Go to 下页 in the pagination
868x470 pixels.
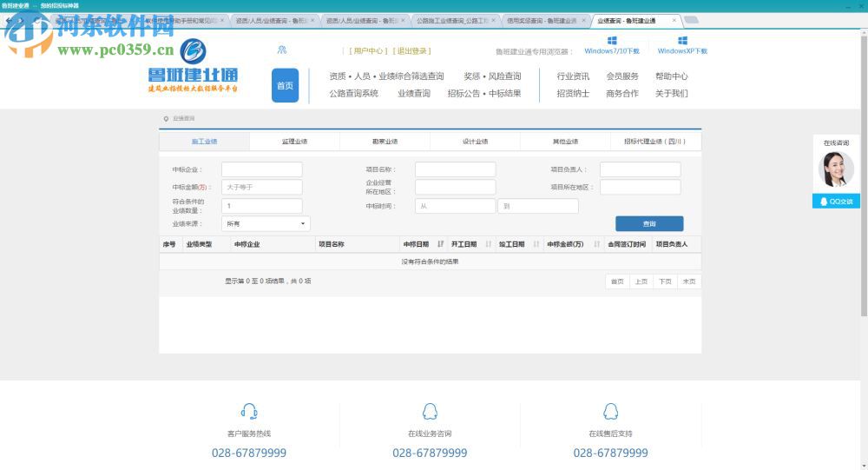665,281
